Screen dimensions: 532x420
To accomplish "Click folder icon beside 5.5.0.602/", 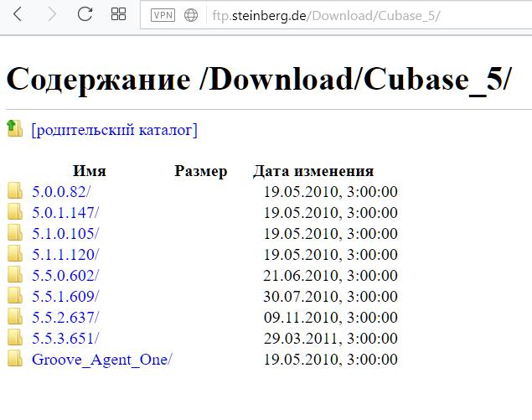I will [15, 274].
